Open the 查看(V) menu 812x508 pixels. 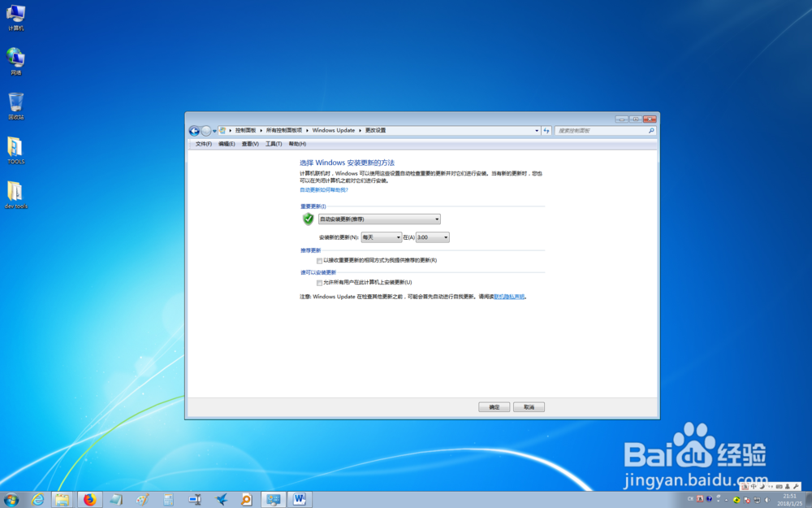coord(250,144)
